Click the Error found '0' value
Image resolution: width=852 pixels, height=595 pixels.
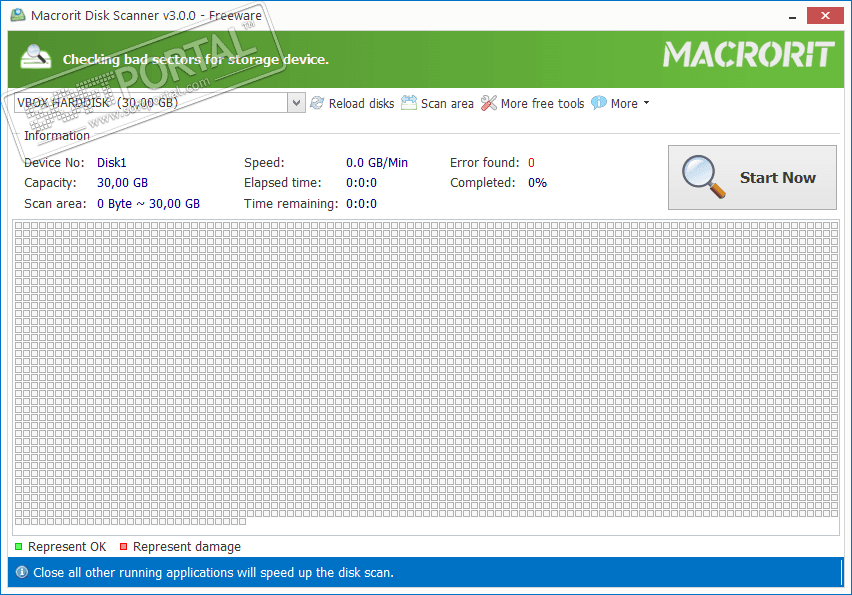(531, 162)
